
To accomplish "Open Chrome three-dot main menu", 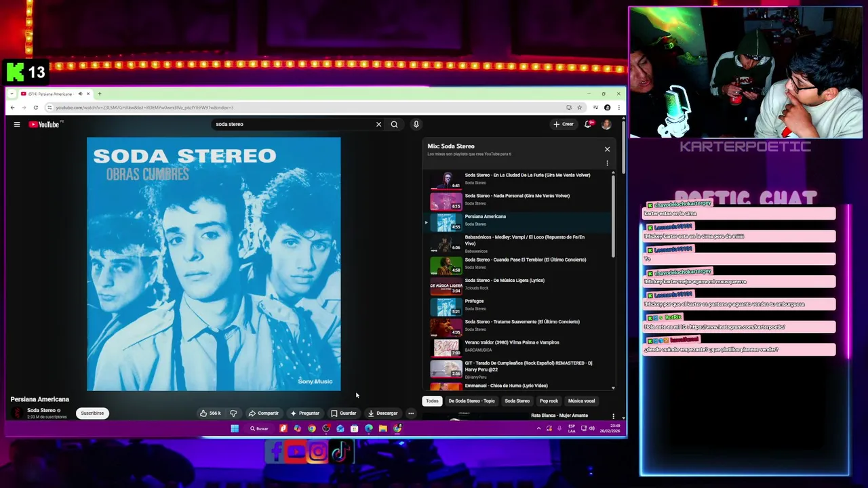I will [x=618, y=107].
